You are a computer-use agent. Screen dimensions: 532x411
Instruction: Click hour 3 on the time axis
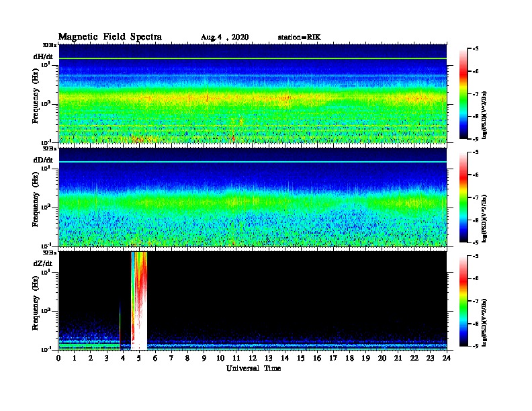(107, 358)
